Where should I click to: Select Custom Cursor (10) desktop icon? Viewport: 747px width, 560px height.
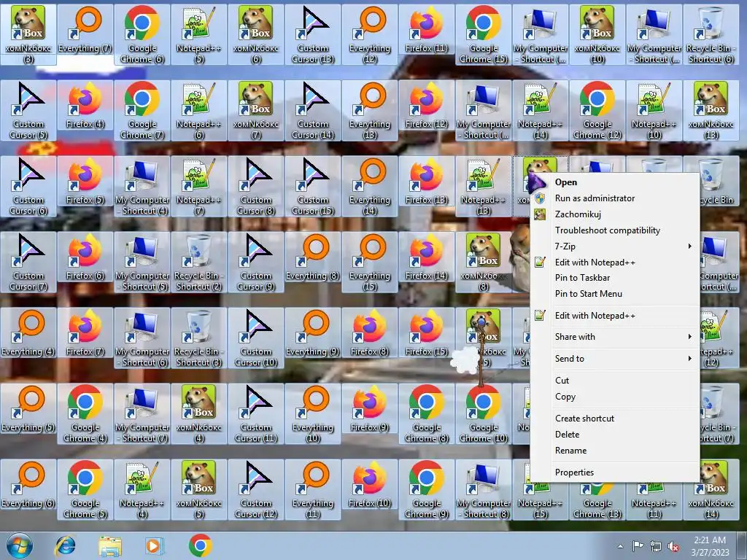[256, 338]
